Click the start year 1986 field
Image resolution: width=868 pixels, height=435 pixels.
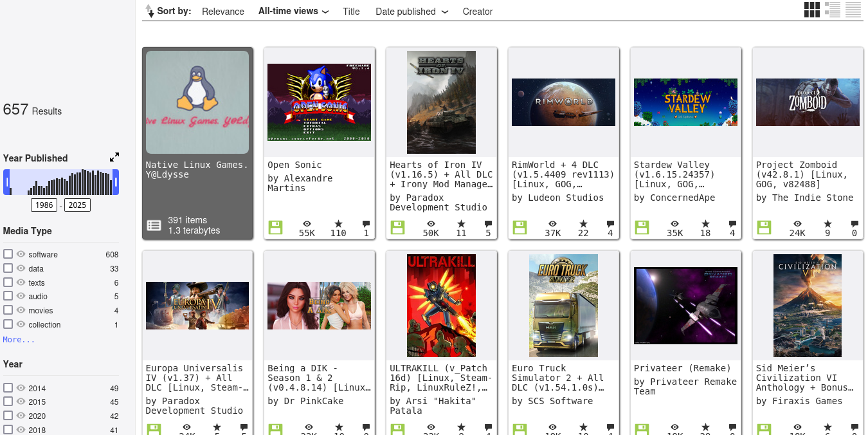(44, 205)
